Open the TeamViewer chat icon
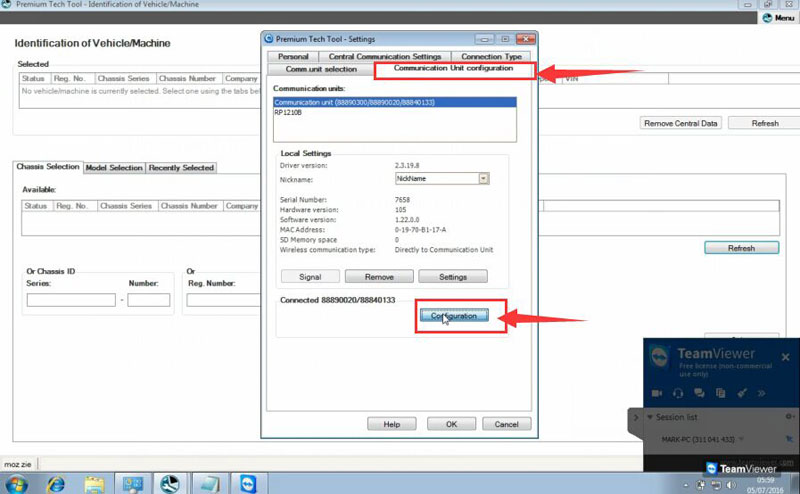800x494 pixels. click(699, 393)
